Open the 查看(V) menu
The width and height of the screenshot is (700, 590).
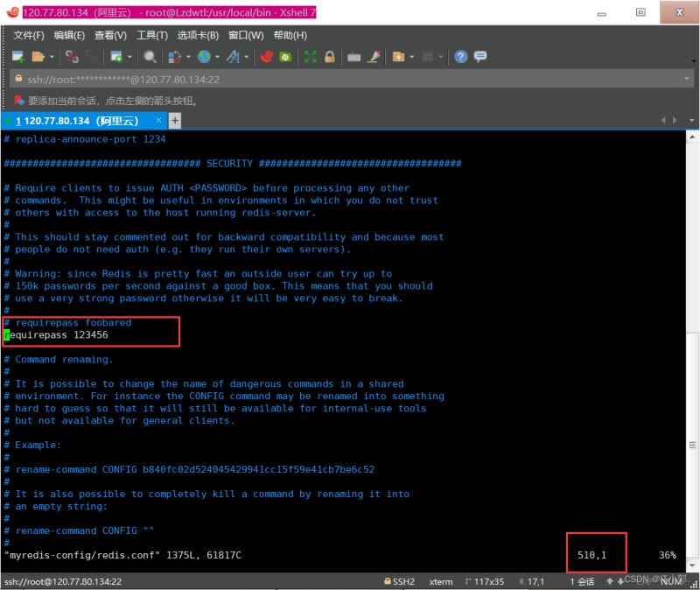point(110,35)
